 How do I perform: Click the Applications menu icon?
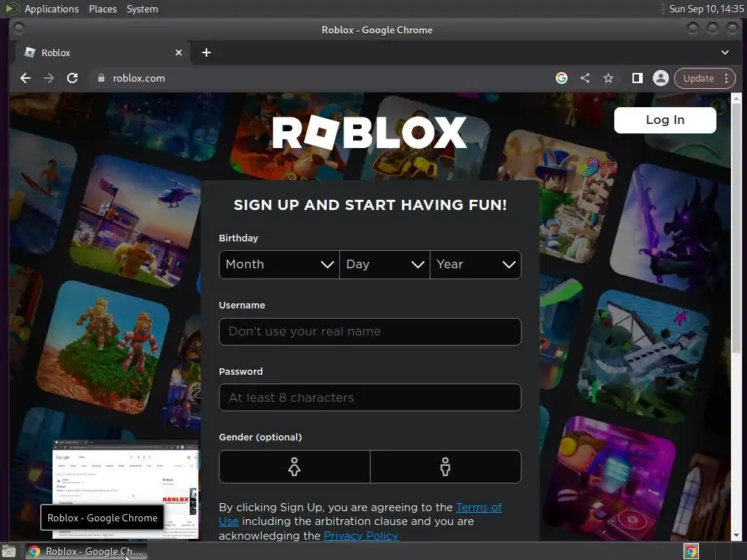(x=12, y=9)
